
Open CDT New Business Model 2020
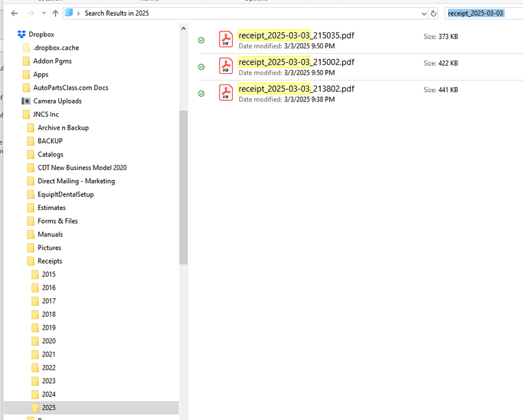tap(82, 168)
